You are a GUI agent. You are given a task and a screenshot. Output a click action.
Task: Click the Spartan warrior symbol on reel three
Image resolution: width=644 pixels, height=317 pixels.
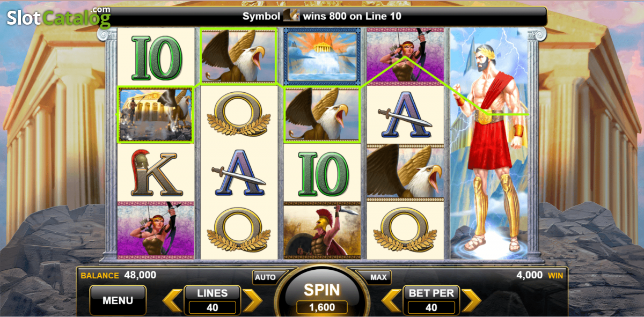click(321, 231)
